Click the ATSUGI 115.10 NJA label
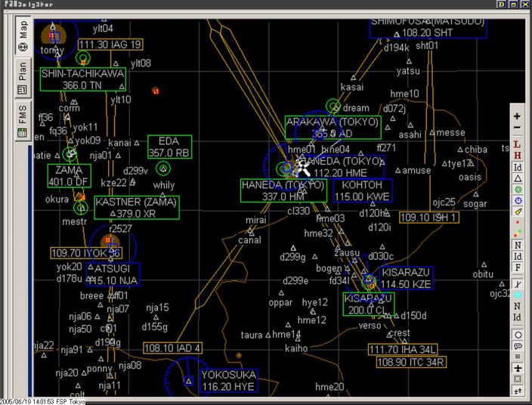 tap(113, 274)
